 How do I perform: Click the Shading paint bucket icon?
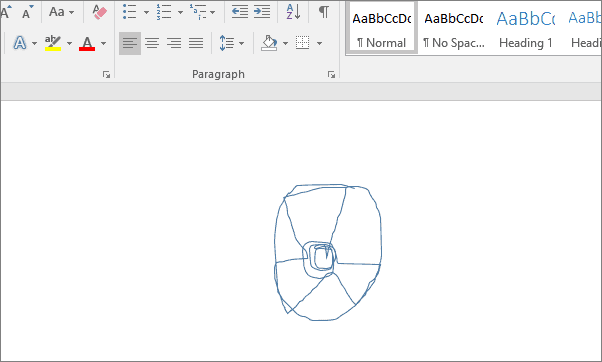[269, 43]
